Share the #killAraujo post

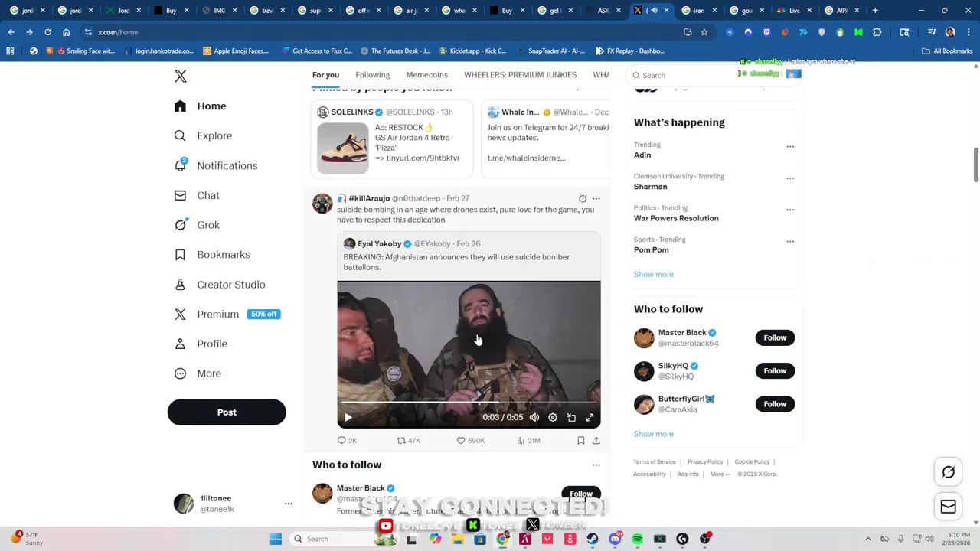point(596,440)
